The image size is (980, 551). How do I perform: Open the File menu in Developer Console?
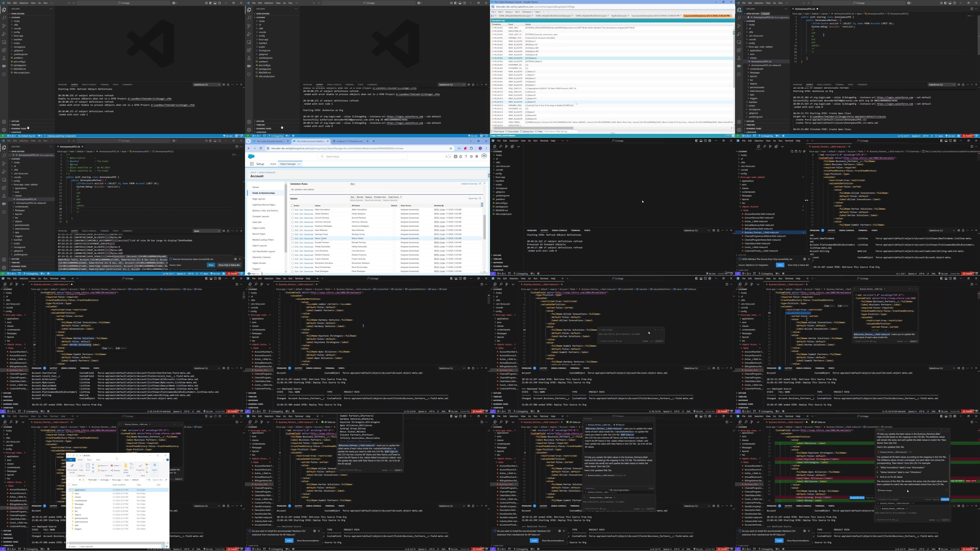pyautogui.click(x=494, y=12)
